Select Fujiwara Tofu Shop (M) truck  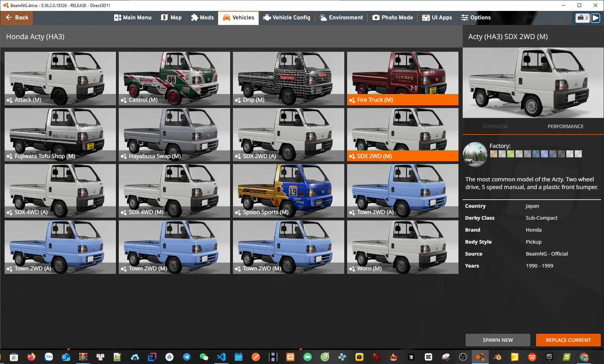click(x=60, y=134)
